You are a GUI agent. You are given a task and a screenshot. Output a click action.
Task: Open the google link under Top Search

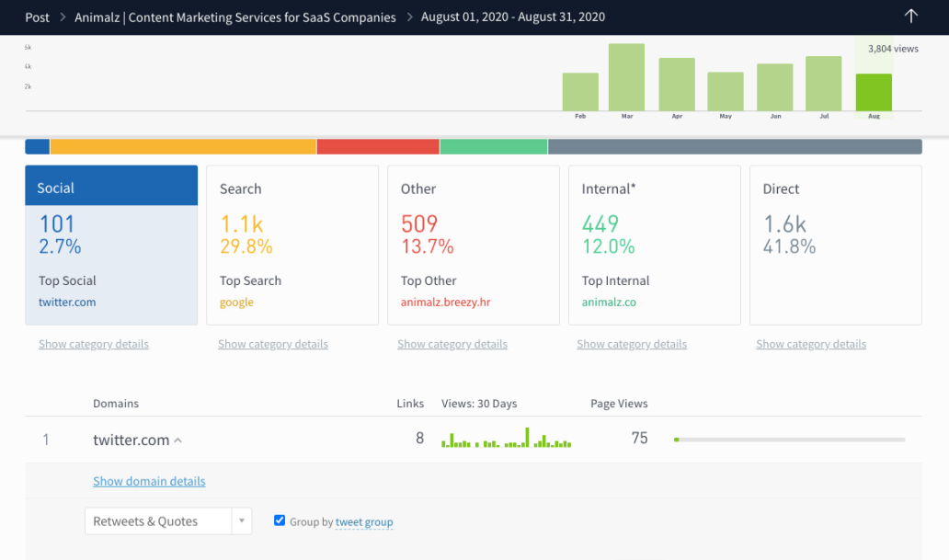[235, 302]
